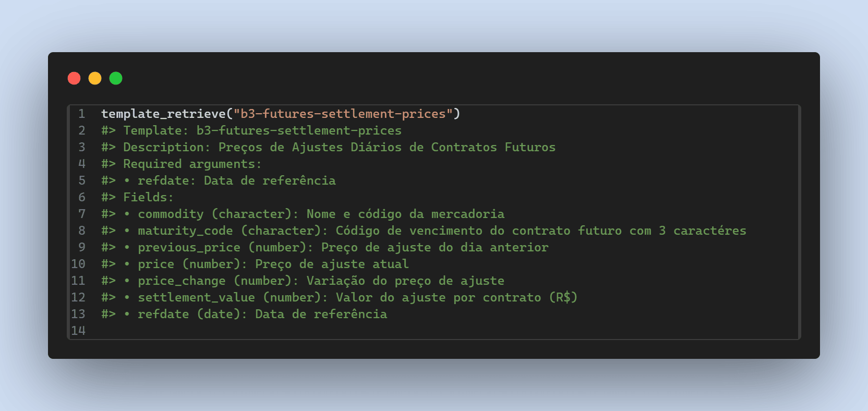The width and height of the screenshot is (868, 411).
Task: Click the green maximize dot
Action: (x=116, y=78)
